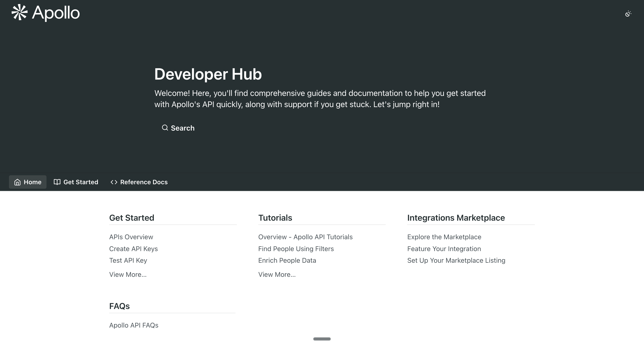Toggle dark mode with the moon icon

click(628, 14)
